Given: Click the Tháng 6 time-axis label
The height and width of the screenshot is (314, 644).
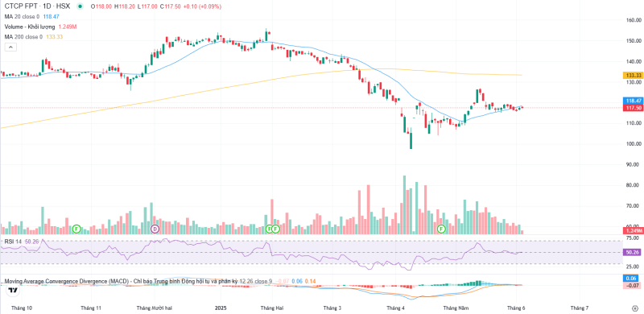Looking at the screenshot, I should 516,308.
